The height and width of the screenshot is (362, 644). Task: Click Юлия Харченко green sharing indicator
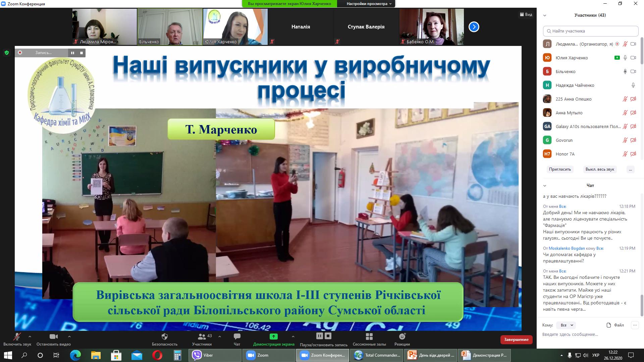pyautogui.click(x=617, y=58)
